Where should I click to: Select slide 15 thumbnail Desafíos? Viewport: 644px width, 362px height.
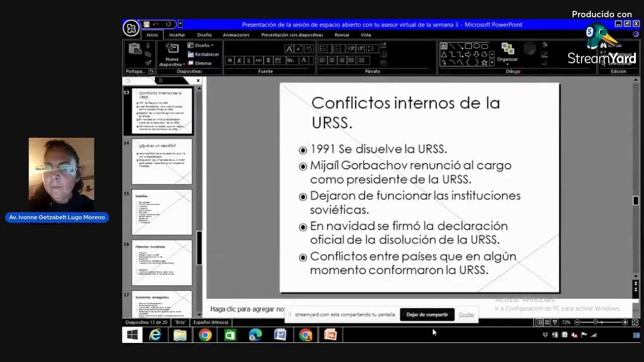coord(162,212)
